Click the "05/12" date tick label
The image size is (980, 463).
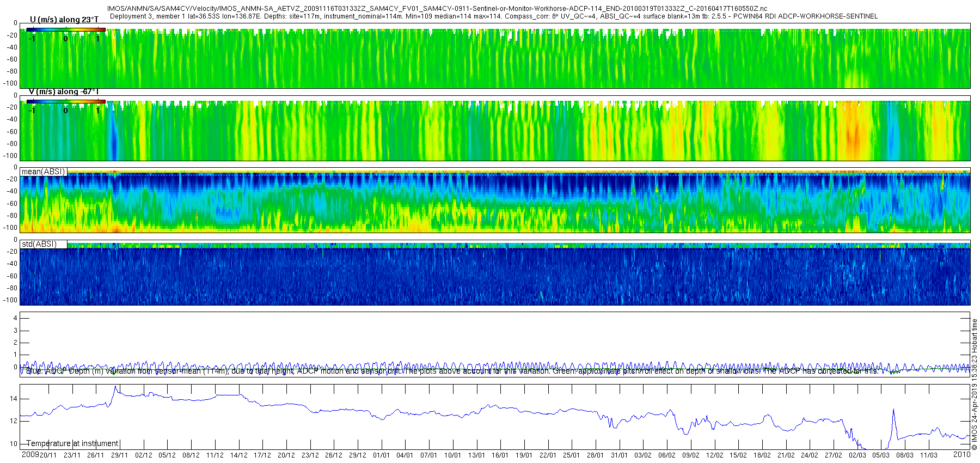[x=167, y=455]
